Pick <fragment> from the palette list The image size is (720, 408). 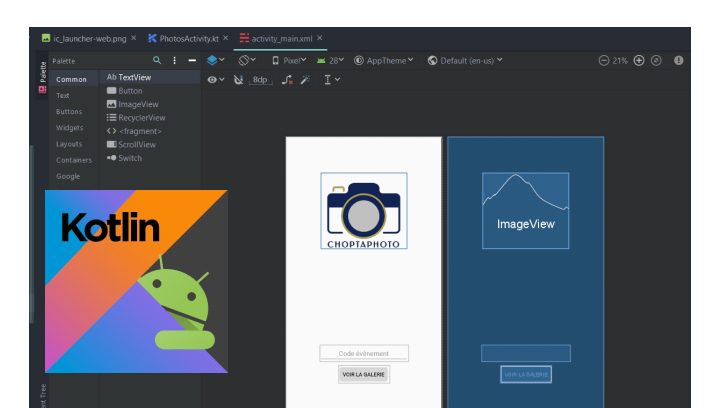(134, 131)
